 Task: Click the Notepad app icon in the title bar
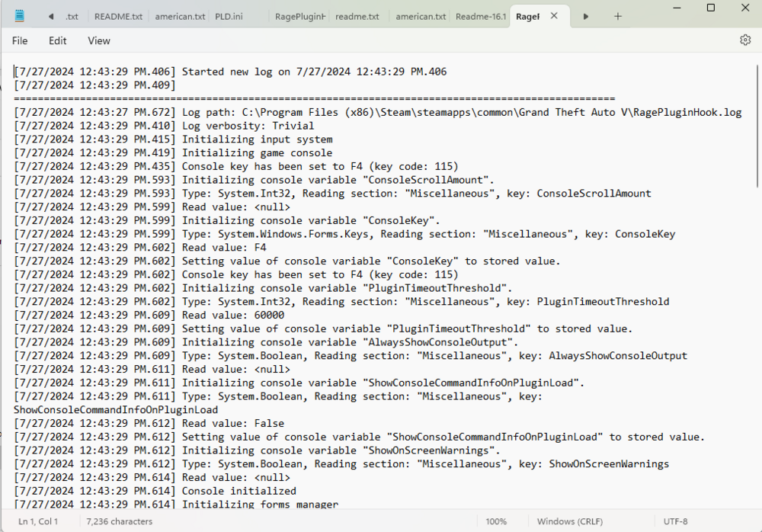(x=18, y=15)
